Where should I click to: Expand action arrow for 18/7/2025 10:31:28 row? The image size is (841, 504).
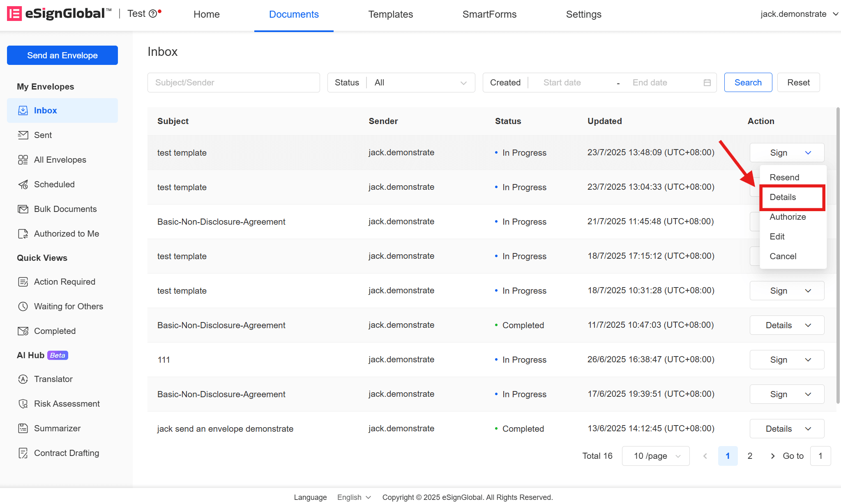point(808,291)
